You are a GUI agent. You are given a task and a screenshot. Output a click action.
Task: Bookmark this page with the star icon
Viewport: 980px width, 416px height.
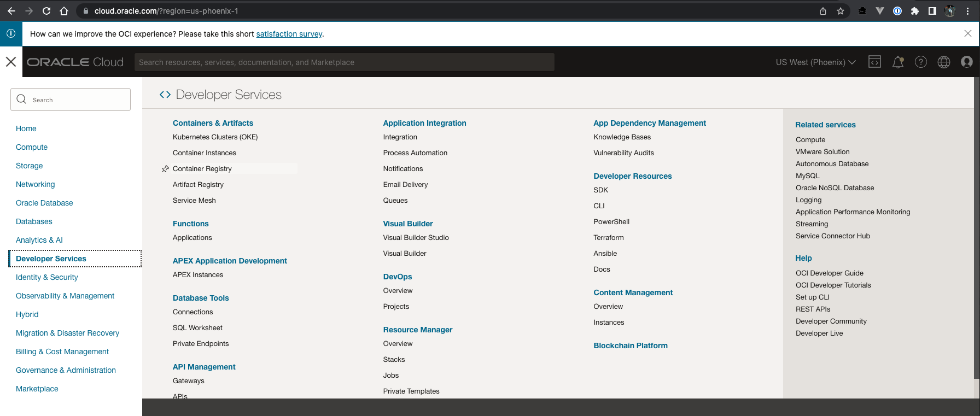click(841, 11)
